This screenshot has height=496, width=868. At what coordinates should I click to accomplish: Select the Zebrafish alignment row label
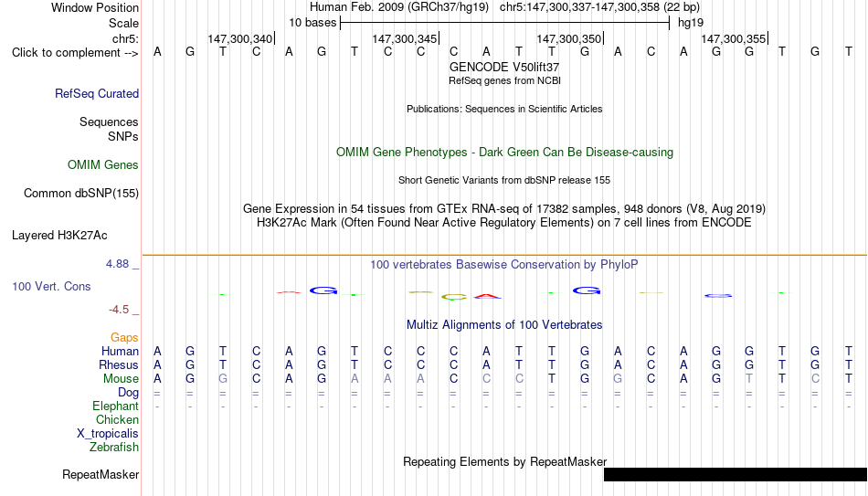114,448
